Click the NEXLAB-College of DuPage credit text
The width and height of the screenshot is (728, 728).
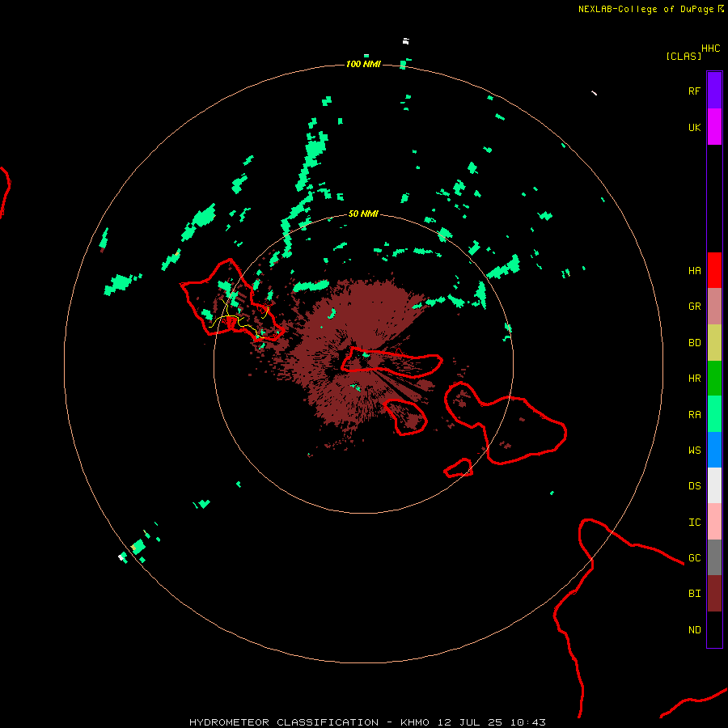(x=645, y=9)
